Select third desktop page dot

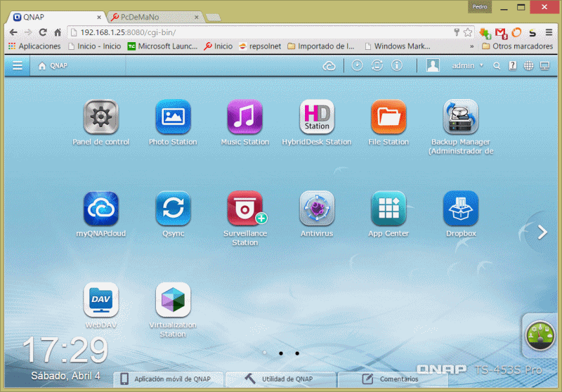click(x=297, y=353)
